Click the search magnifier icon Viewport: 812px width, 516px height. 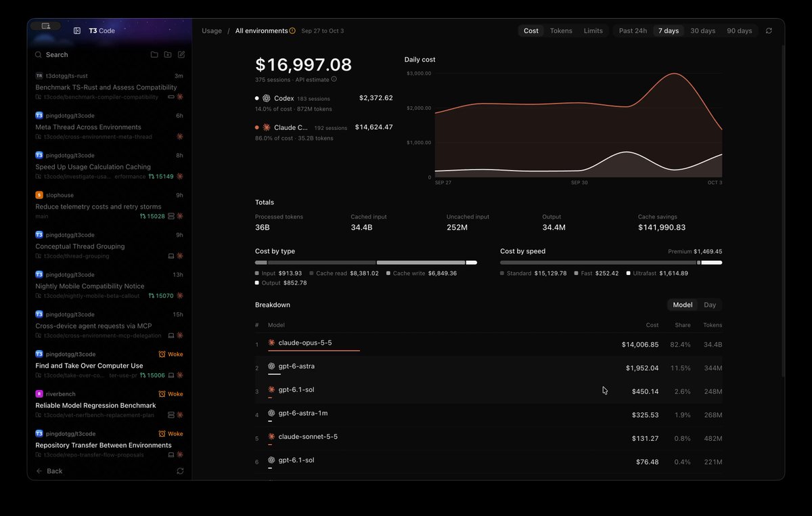click(39, 55)
